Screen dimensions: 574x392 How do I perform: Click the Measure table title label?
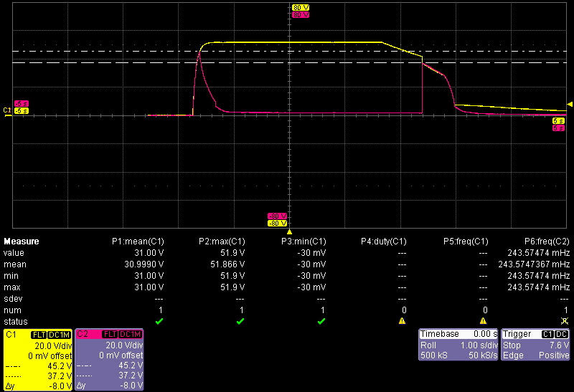coord(22,242)
